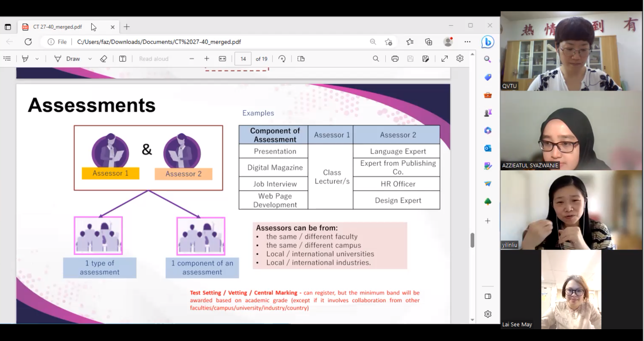Click the 'Assessments' slide heading
This screenshot has width=644, height=341.
click(92, 105)
